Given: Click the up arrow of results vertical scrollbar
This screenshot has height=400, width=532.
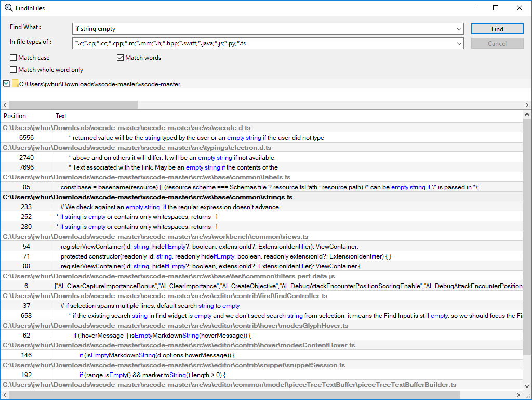Looking at the screenshot, I should coord(527,115).
